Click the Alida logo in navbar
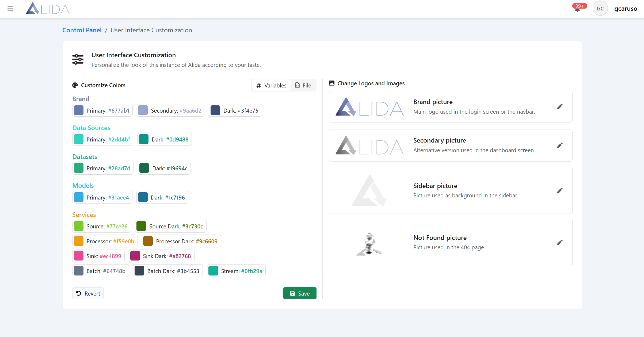This screenshot has width=644, height=337. (x=48, y=9)
